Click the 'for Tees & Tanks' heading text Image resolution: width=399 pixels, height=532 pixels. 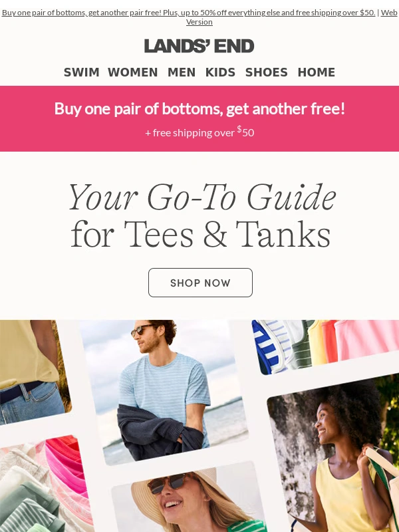coord(201,235)
